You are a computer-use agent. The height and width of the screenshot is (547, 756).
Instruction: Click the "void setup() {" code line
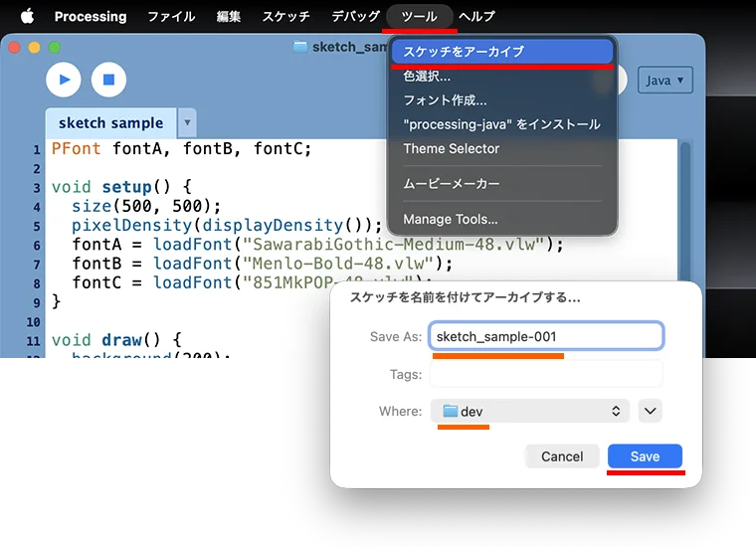pyautogui.click(x=121, y=187)
